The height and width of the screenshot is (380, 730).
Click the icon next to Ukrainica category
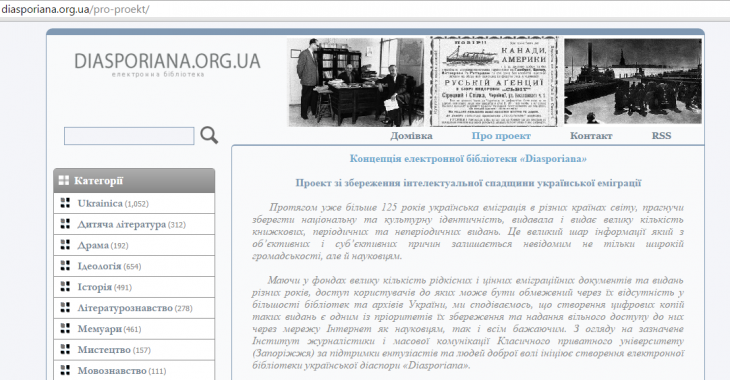pos(66,203)
